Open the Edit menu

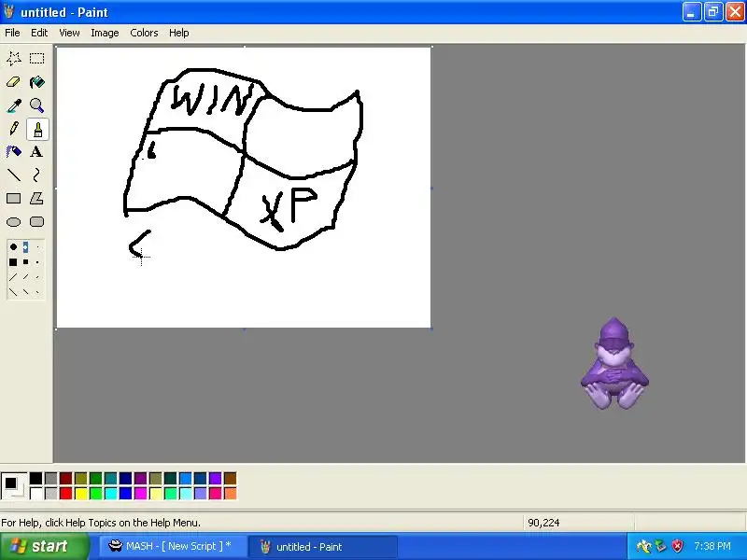[x=39, y=33]
